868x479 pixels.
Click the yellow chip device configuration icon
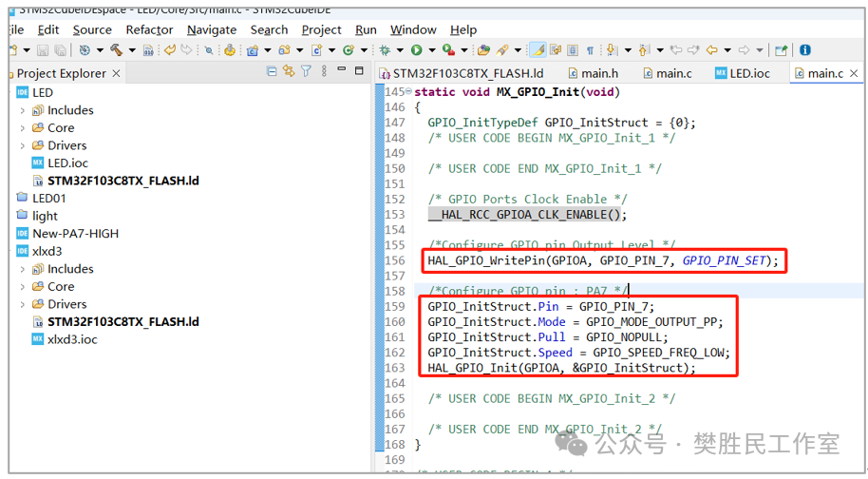click(x=230, y=50)
